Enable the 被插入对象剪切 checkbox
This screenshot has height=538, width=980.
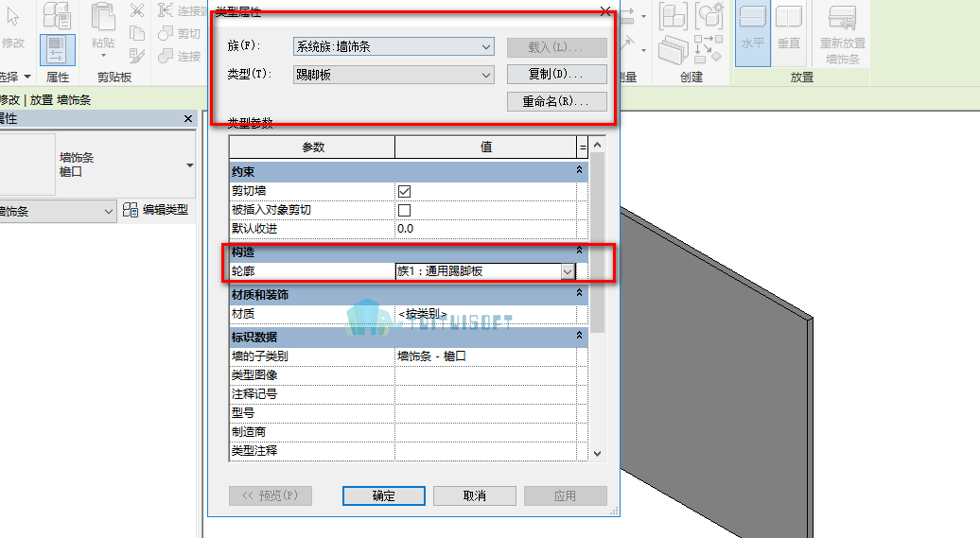pos(404,210)
